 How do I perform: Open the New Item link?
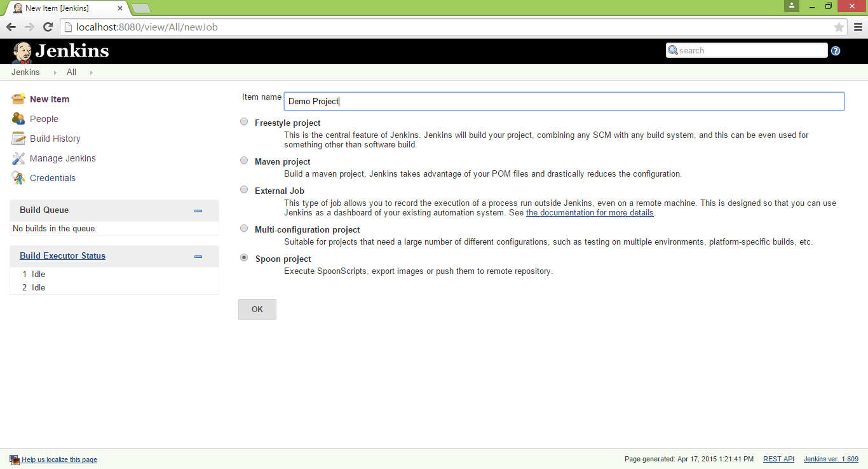pos(50,99)
